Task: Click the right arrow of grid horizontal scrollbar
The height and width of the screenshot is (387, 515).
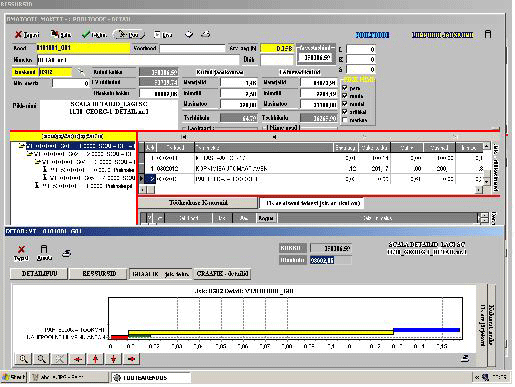Action: coord(479,190)
